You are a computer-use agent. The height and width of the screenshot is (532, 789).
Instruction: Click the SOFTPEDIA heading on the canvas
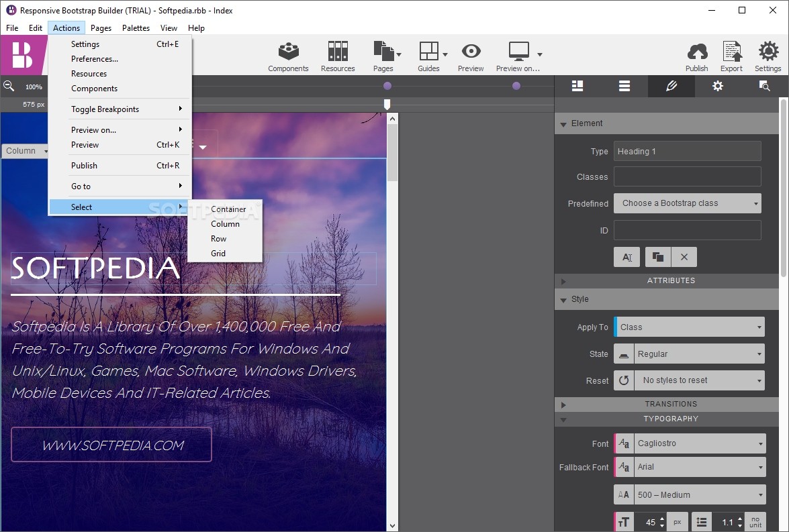point(95,268)
